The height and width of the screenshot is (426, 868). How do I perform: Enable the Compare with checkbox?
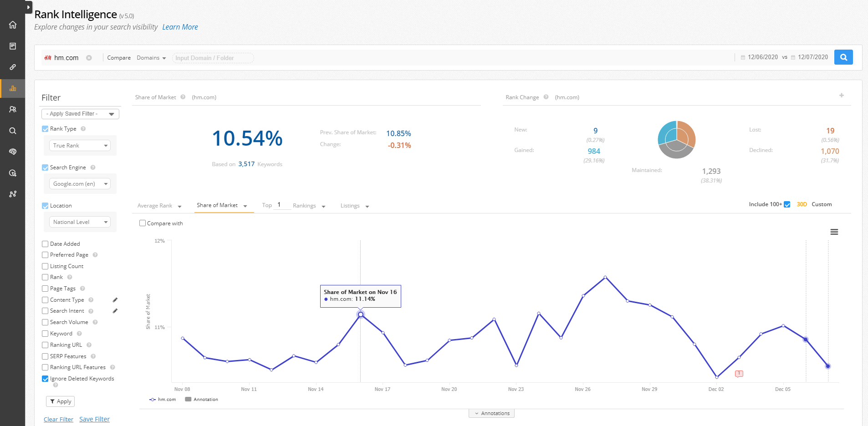pos(143,223)
